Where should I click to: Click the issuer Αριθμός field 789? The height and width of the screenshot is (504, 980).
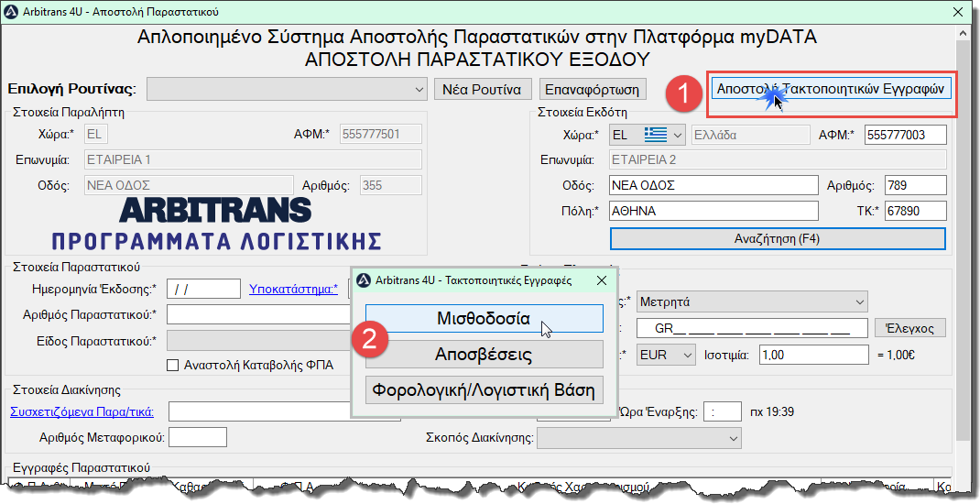(916, 185)
